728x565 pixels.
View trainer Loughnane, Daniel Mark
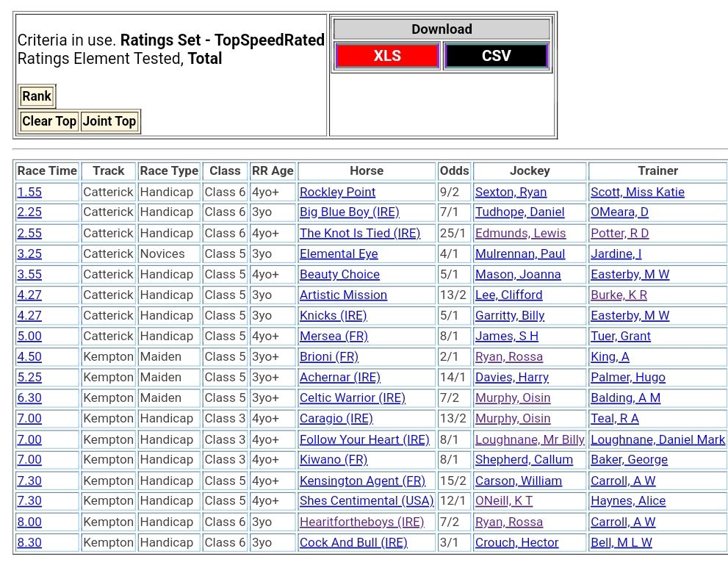click(x=657, y=439)
